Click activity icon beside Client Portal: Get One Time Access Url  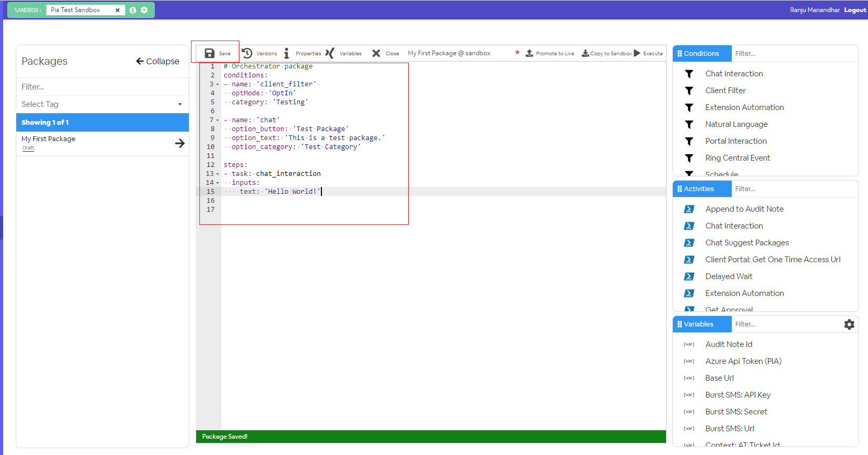tap(689, 260)
